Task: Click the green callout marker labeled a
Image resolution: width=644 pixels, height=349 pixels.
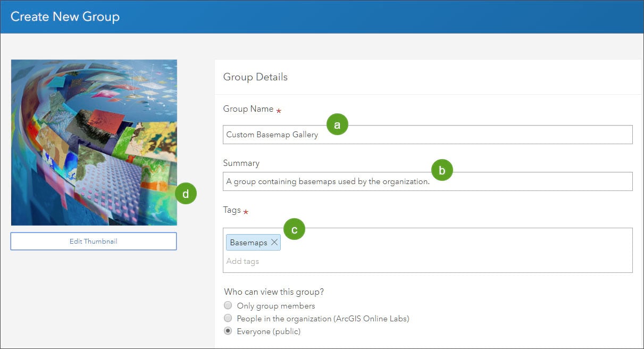Action: click(337, 125)
